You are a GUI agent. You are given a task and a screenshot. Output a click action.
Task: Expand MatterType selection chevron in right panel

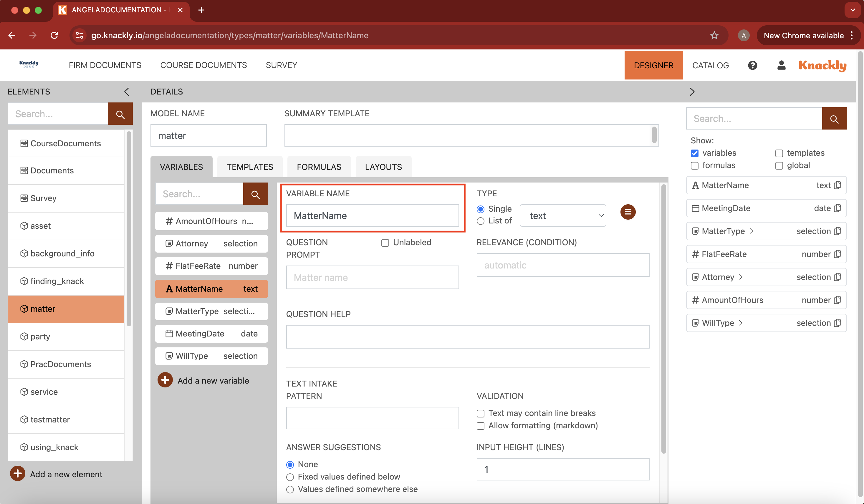pyautogui.click(x=752, y=231)
